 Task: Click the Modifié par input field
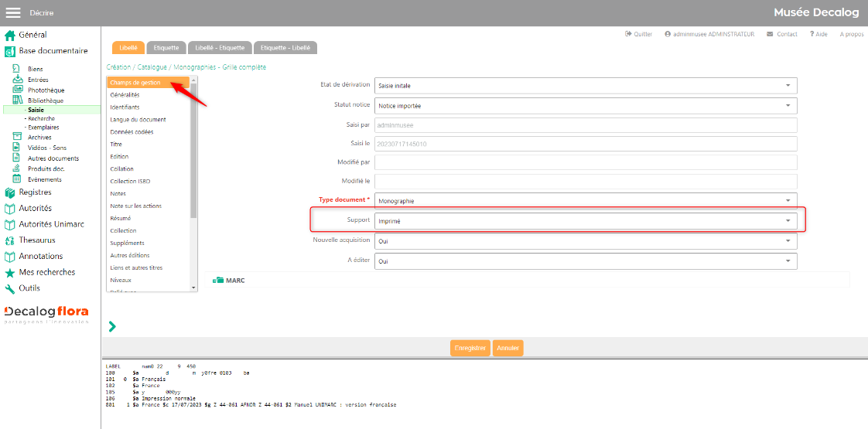[586, 162]
